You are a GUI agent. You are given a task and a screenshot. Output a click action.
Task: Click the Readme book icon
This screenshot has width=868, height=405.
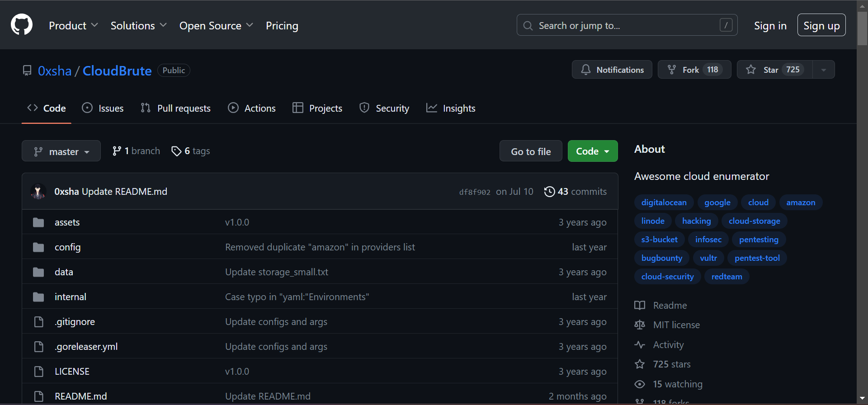pos(640,306)
